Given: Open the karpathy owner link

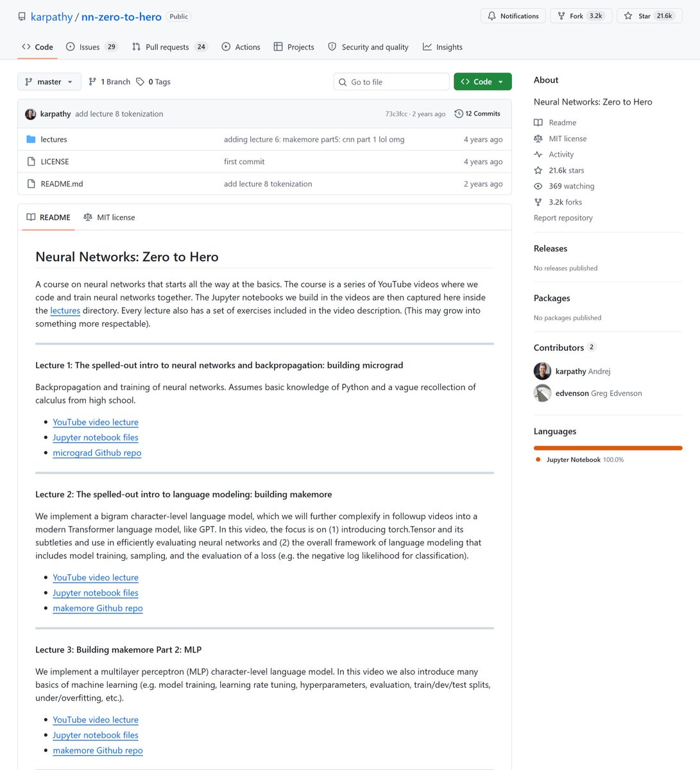Looking at the screenshot, I should click(51, 17).
